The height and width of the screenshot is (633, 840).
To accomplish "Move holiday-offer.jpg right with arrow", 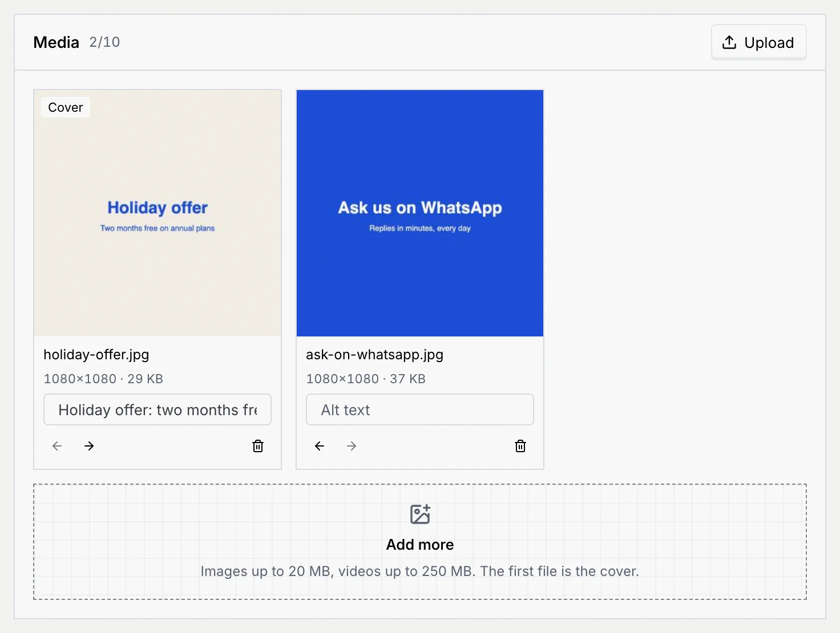I will 89,446.
